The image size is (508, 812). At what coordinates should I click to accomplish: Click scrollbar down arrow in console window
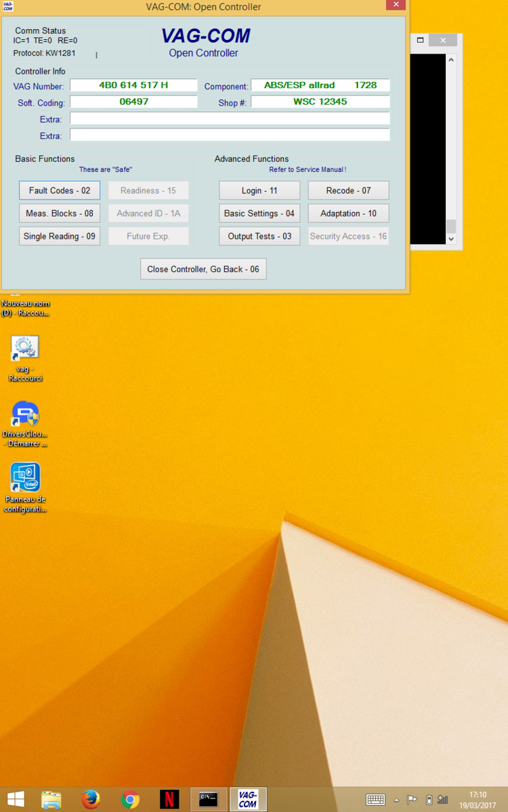pos(451,239)
